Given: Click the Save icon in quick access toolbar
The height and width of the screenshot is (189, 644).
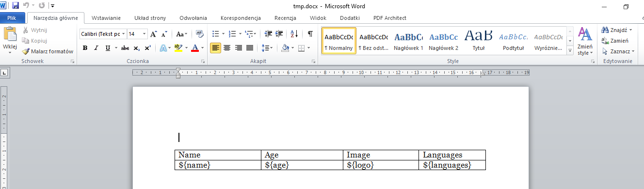Looking at the screenshot, I should [x=16, y=6].
